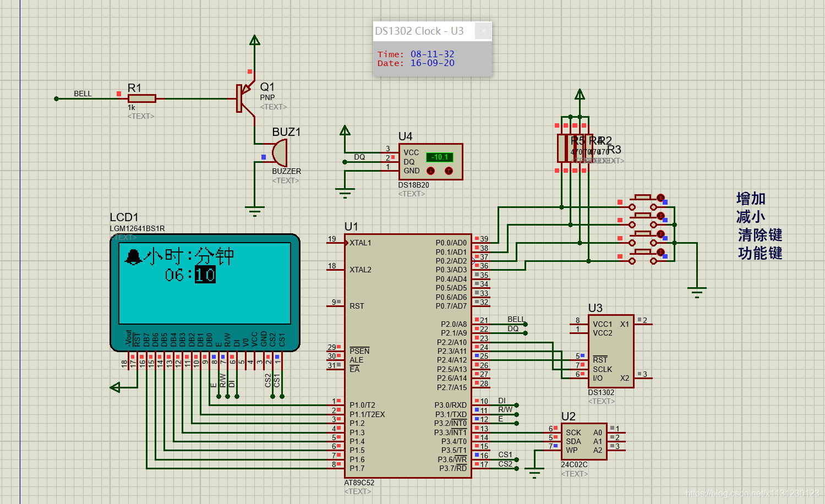Click the DS1302 Clock popup title bar
Screen dimensions: 825x504
click(x=424, y=31)
